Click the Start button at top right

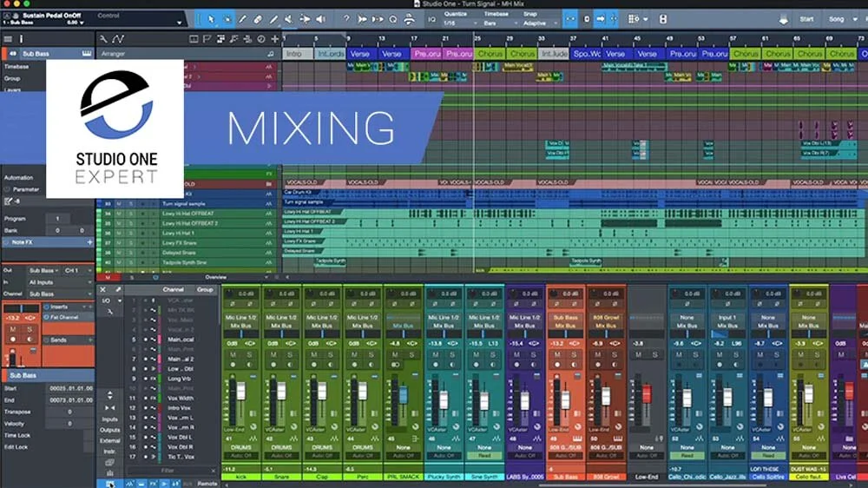point(806,19)
